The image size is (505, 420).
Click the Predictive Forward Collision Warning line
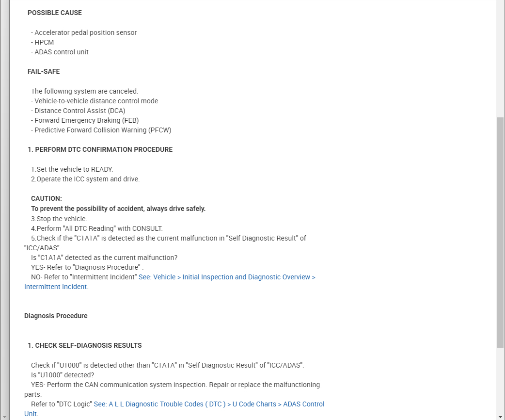click(101, 130)
